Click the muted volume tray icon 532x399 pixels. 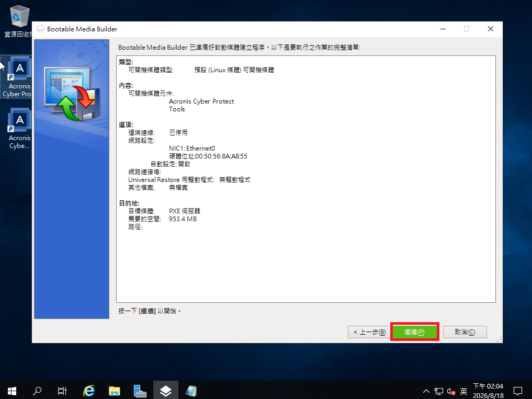click(x=451, y=391)
